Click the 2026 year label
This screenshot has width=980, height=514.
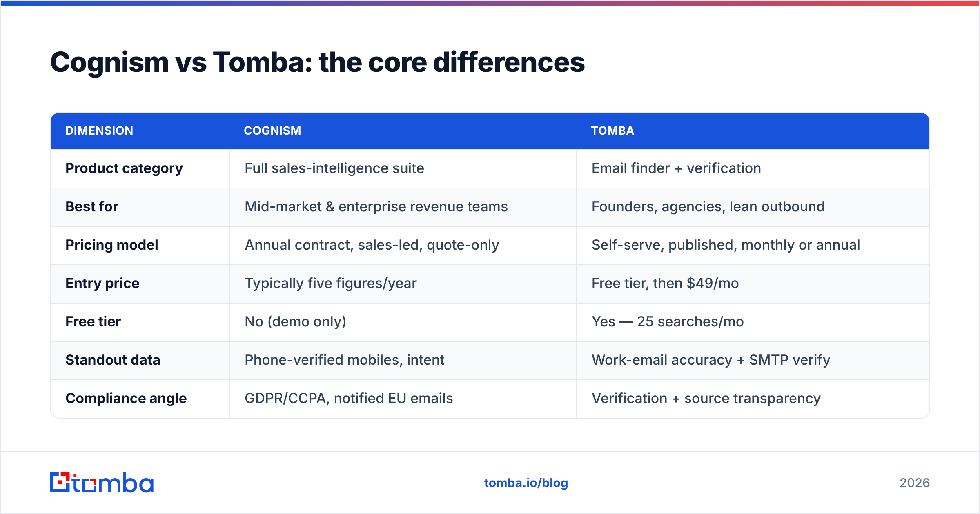pyautogui.click(x=915, y=483)
